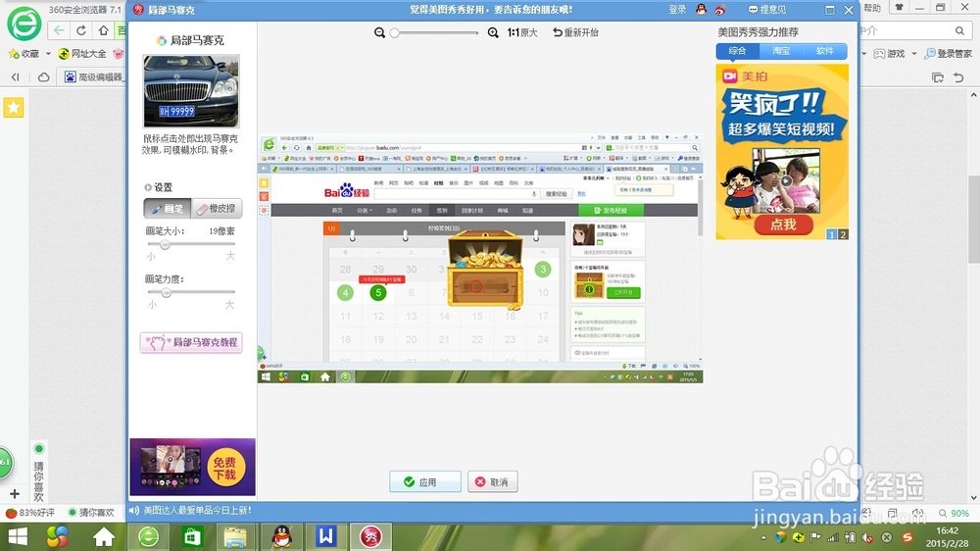Click the taskbar house home icon
The image size is (980, 551).
[103, 536]
